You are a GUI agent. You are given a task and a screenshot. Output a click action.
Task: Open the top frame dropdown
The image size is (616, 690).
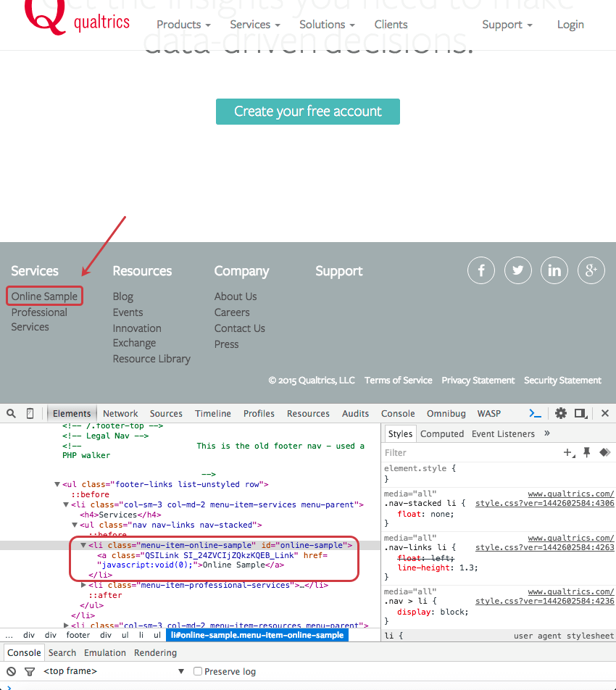pyautogui.click(x=109, y=671)
